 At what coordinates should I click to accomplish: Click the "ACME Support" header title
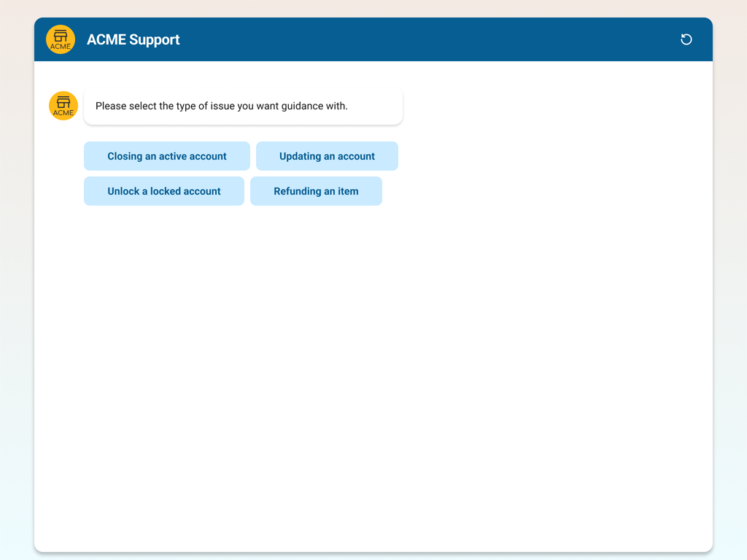133,39
